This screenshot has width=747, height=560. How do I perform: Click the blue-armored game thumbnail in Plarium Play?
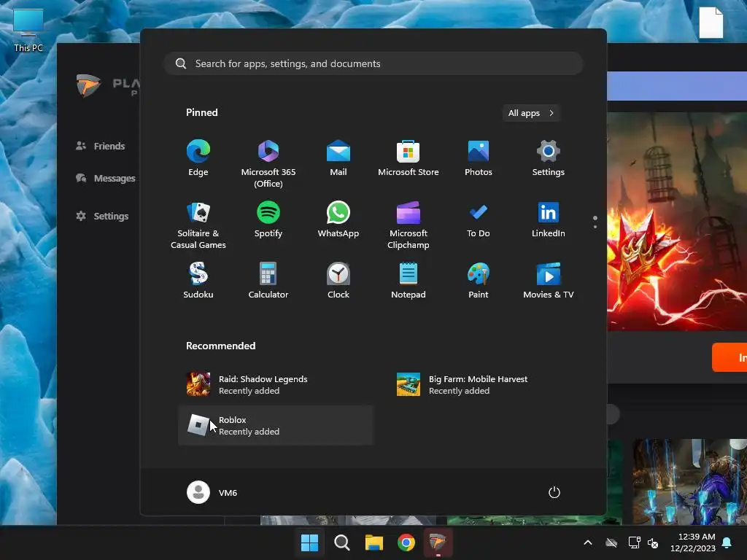click(x=689, y=481)
